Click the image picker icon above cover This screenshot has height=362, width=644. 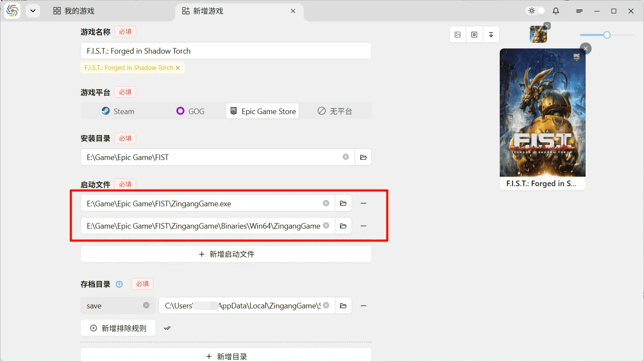click(458, 35)
